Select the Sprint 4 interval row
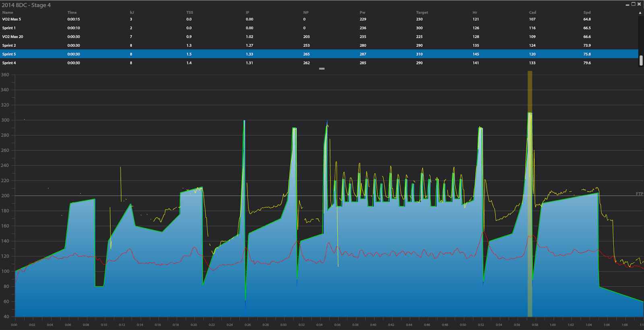This screenshot has width=644, height=330. pyautogui.click(x=319, y=63)
